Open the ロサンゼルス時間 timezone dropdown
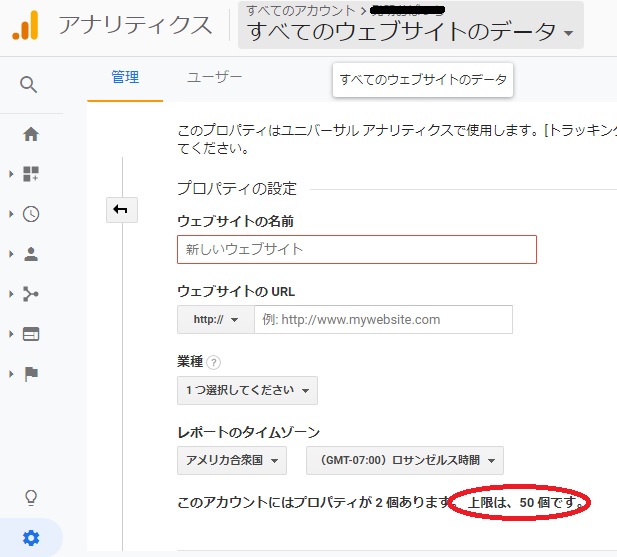 404,460
